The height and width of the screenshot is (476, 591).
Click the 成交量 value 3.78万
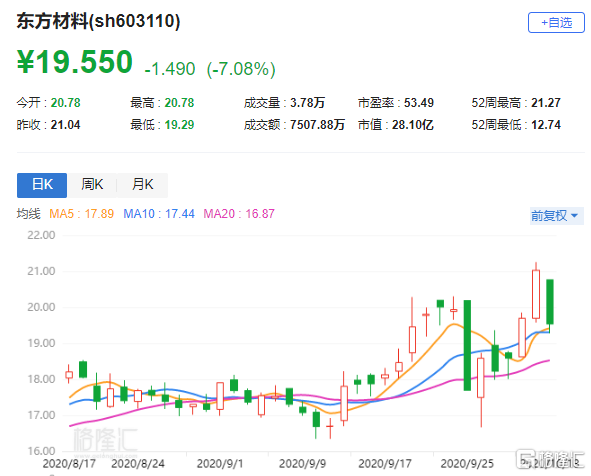(308, 103)
